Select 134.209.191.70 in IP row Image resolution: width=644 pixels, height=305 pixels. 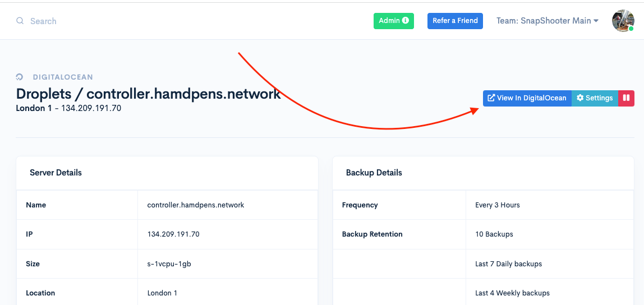pyautogui.click(x=173, y=234)
